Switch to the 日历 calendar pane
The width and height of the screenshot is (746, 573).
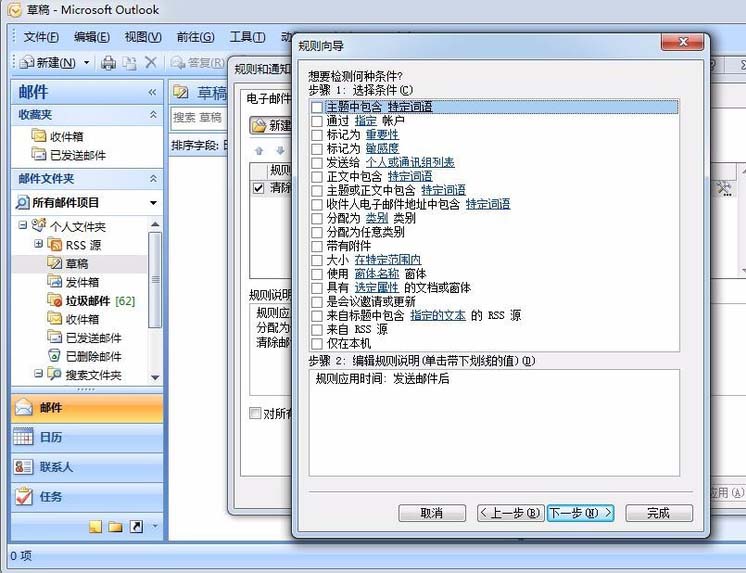pyautogui.click(x=51, y=437)
